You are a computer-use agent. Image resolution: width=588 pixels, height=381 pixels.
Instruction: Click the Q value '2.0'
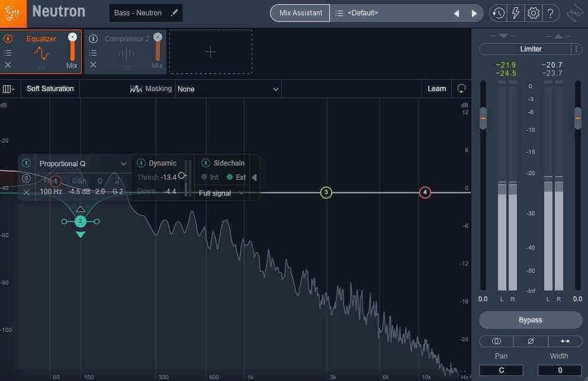[99, 192]
